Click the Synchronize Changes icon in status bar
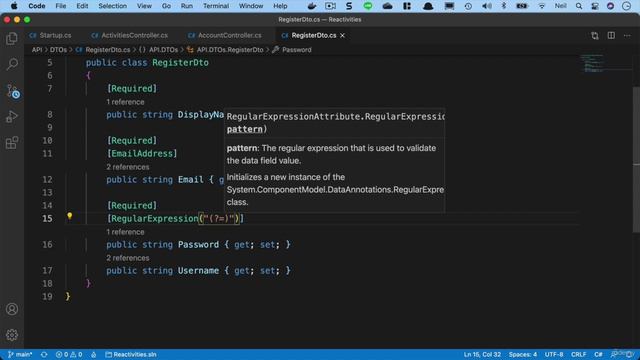 tap(44, 354)
